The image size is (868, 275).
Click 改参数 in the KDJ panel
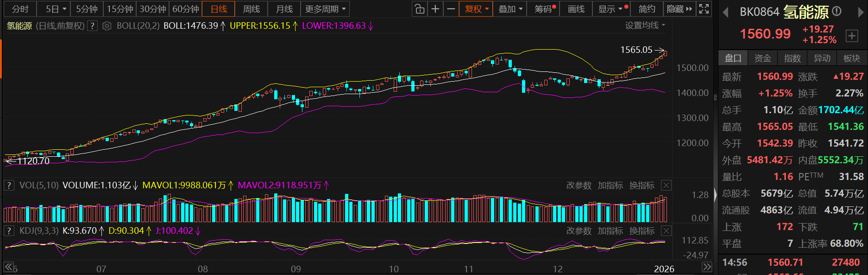579,231
